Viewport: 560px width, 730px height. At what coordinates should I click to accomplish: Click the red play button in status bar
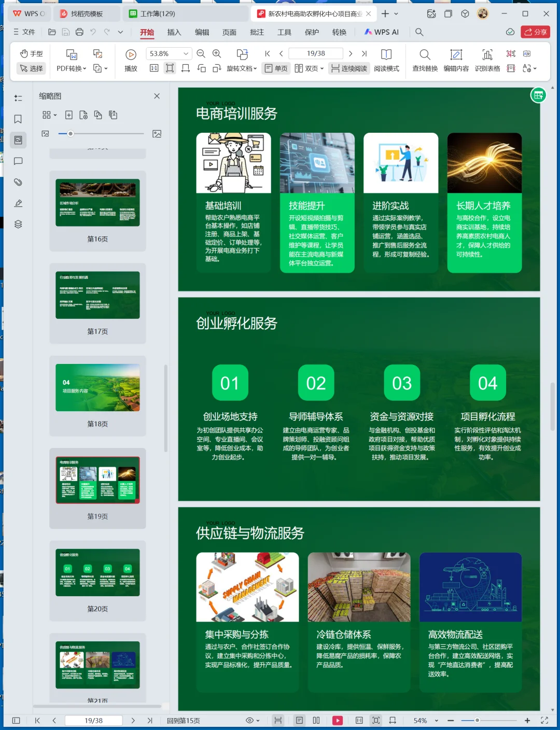(x=338, y=720)
